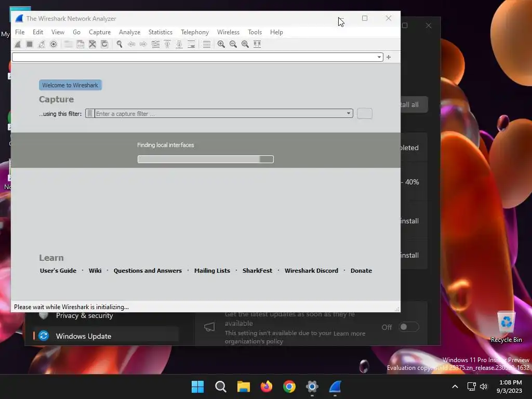Click the Zoom in toolbar icon
The width and height of the screenshot is (532, 399).
[221, 44]
